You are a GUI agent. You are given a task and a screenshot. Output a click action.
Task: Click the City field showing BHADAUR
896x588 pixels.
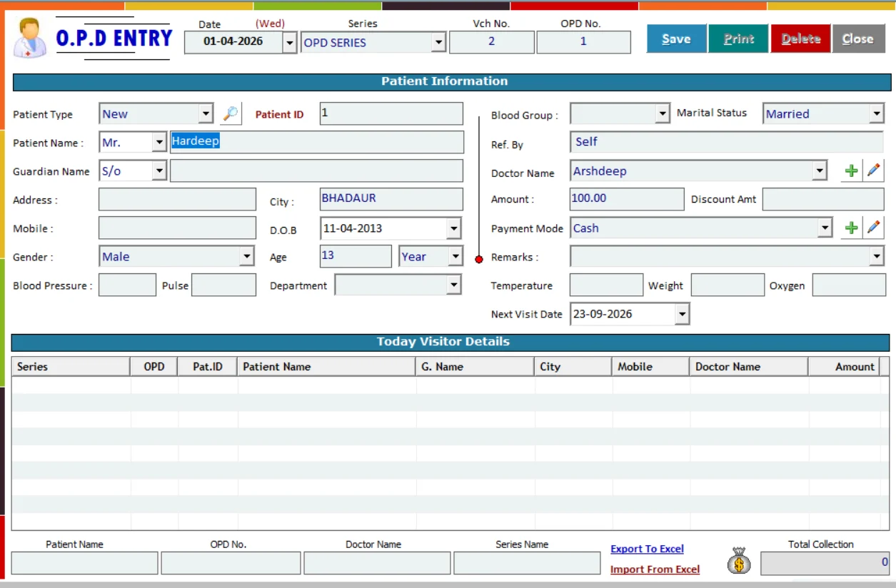point(391,199)
